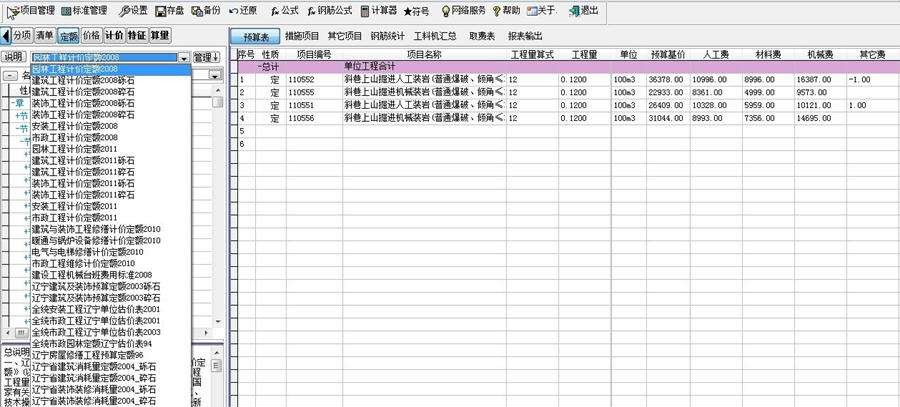The height and width of the screenshot is (407, 900).
Task: Collapse the 章 tree node
Action: pos(16,103)
